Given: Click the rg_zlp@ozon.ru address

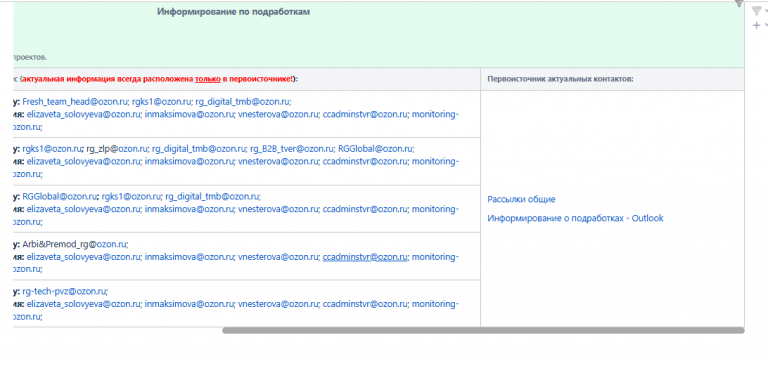Looking at the screenshot, I should [x=117, y=149].
